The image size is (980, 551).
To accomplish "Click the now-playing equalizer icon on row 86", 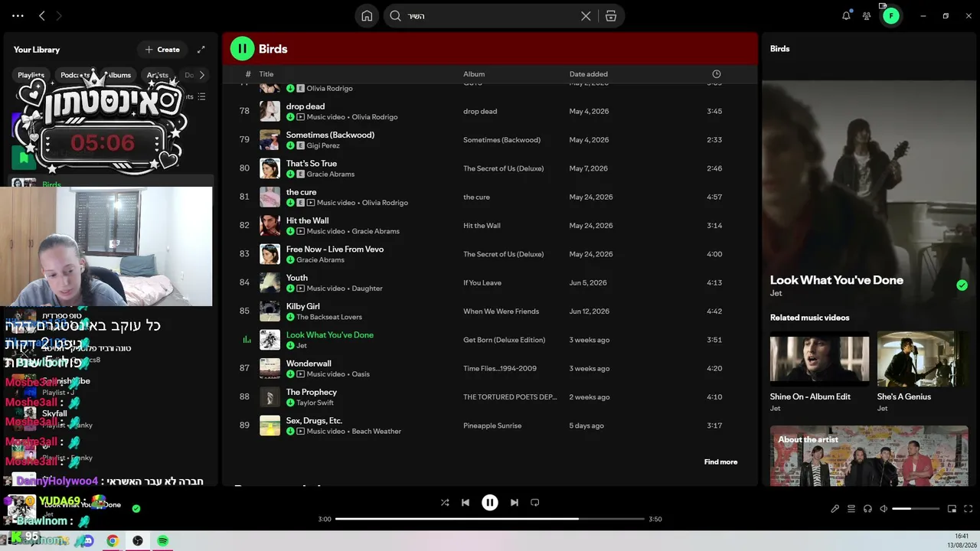I will [247, 340].
